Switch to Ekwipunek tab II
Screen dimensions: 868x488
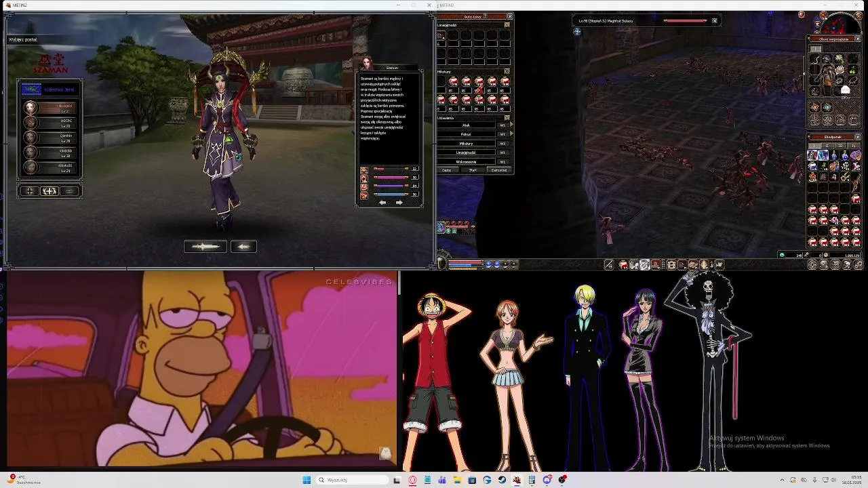pyautogui.click(x=827, y=145)
